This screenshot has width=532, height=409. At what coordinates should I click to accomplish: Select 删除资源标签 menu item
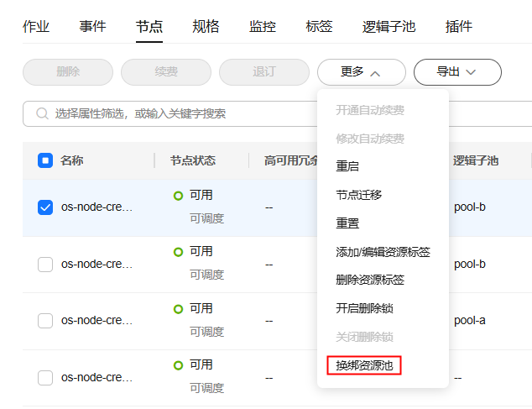[370, 280]
